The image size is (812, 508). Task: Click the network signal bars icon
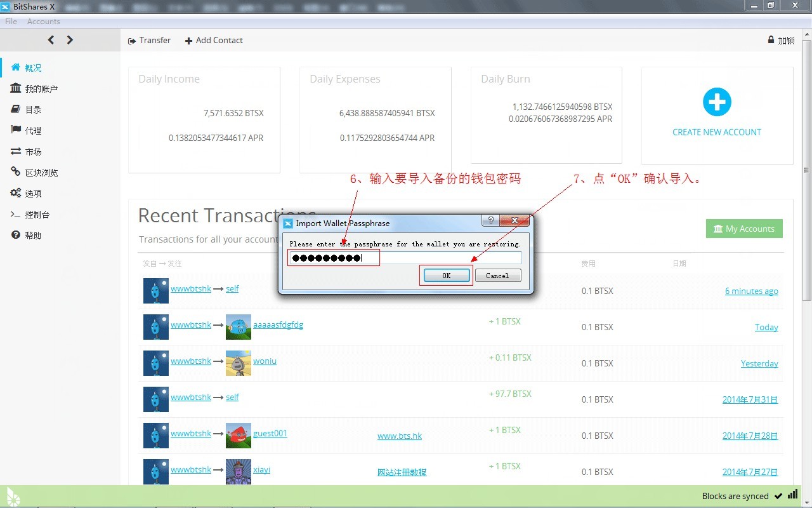coord(793,494)
